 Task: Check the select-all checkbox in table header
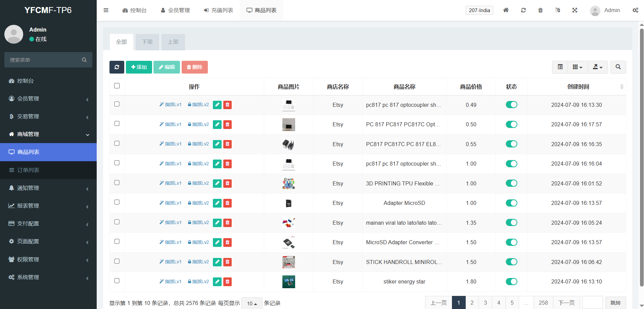[x=117, y=86]
